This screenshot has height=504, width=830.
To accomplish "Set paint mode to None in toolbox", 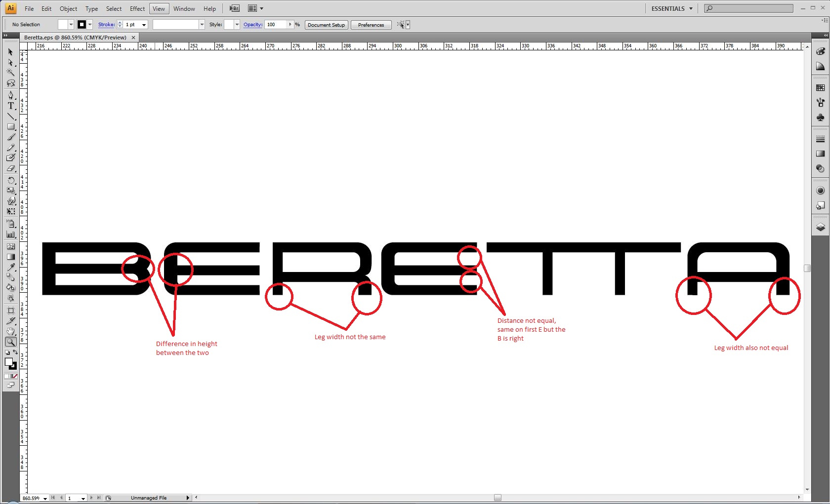I will click(15, 376).
